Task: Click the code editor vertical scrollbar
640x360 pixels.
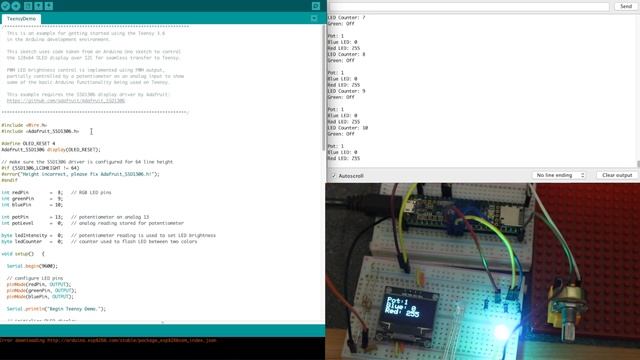Action: point(323,88)
